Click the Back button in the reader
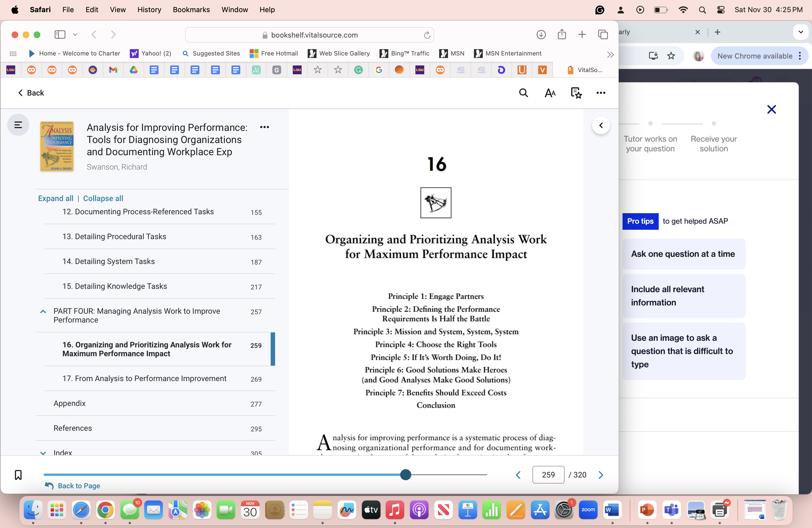 (x=31, y=93)
